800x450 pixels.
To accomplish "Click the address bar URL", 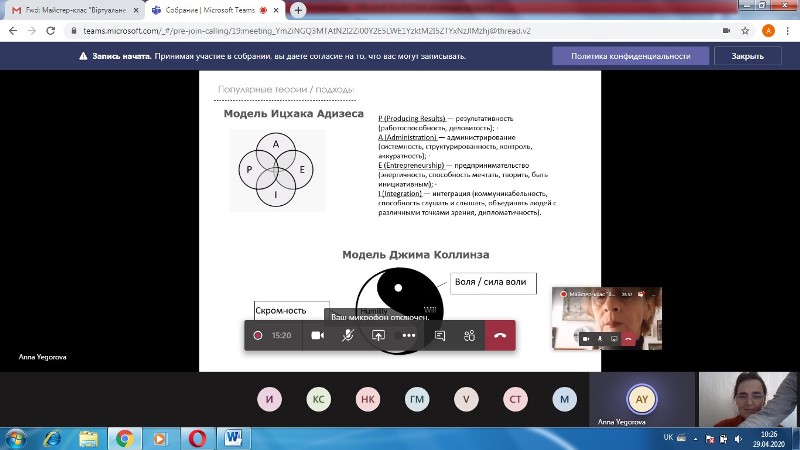I will [x=307, y=31].
